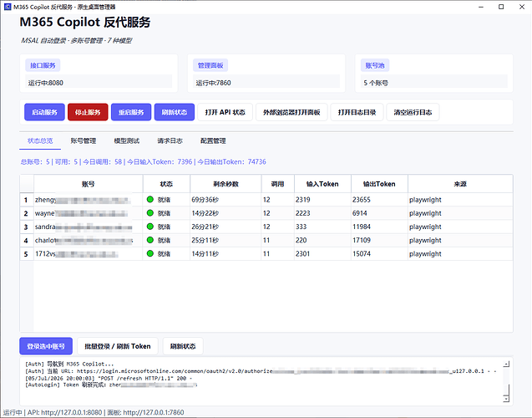Click the 账号 column header
Screen dimensions: 532x418
pos(89,184)
